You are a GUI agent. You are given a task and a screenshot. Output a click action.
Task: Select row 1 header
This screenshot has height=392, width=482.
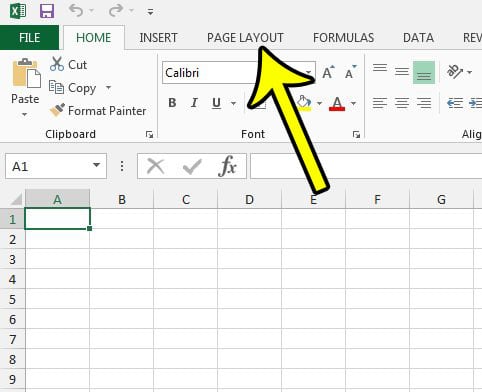click(x=12, y=219)
